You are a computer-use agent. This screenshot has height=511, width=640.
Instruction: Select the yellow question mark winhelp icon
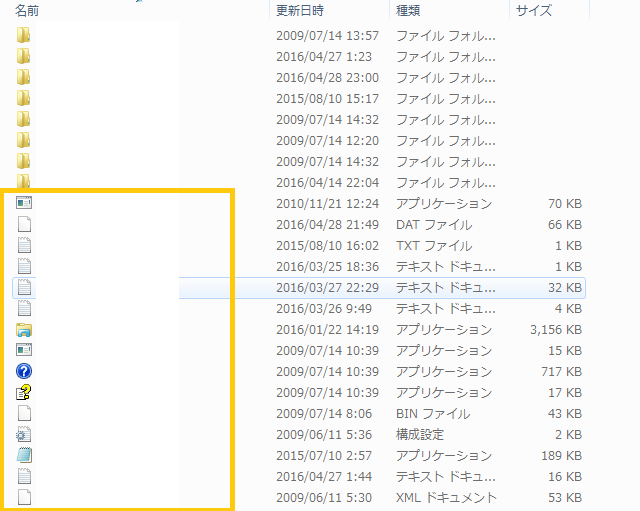pos(24,392)
